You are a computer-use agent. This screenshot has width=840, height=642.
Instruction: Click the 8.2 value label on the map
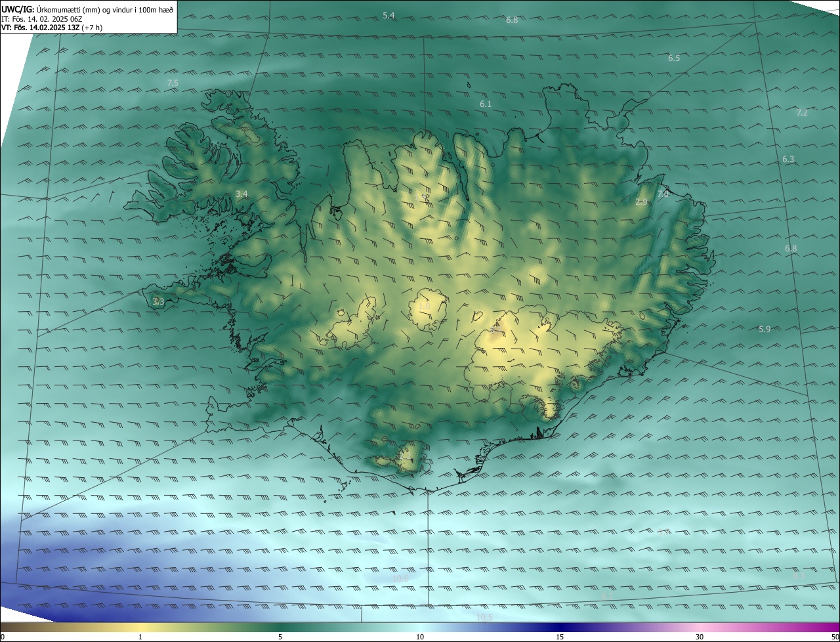pos(606,595)
